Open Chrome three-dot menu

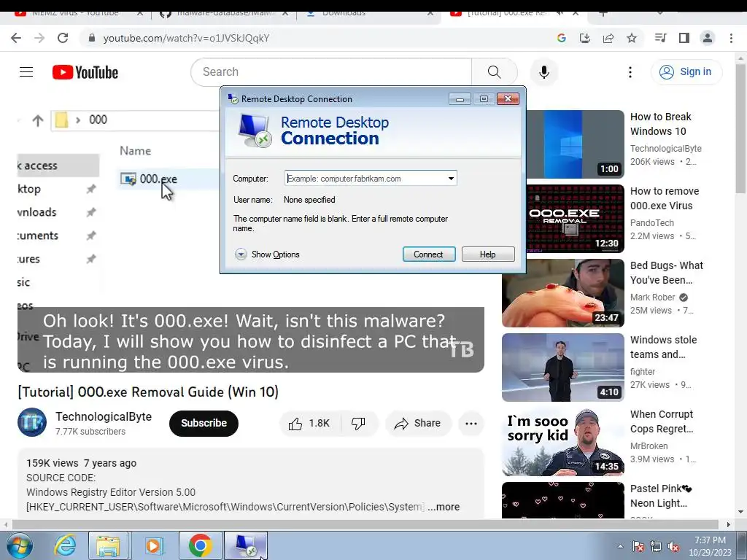731,38
